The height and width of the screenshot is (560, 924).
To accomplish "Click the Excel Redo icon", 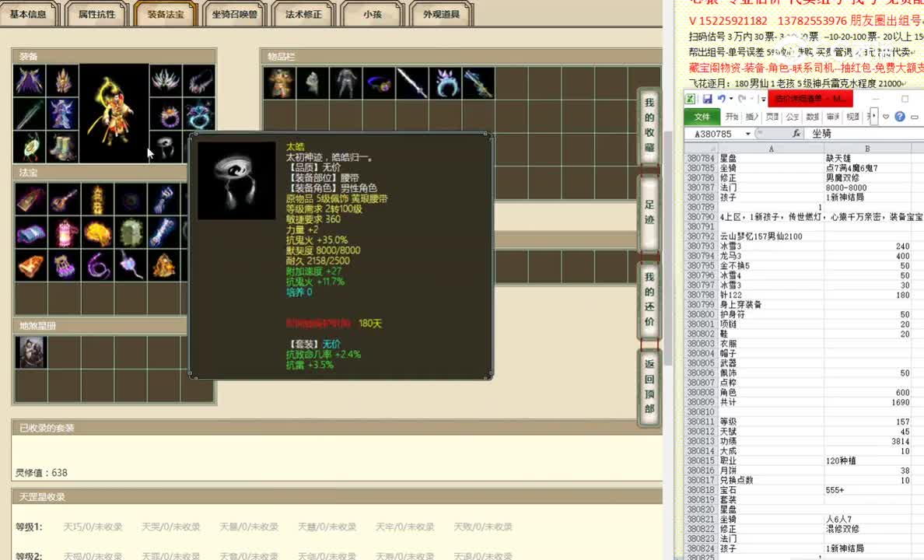I will coord(743,99).
